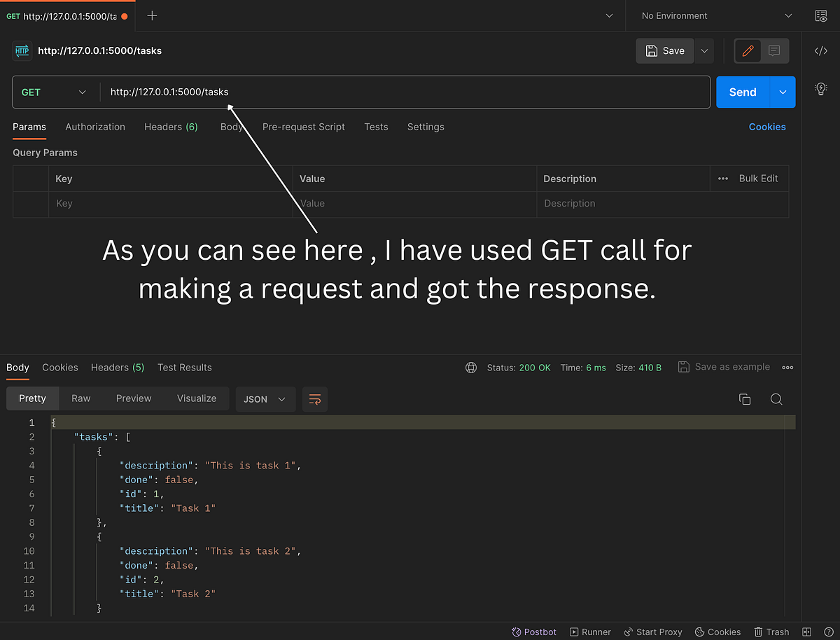Open the comments icon beside edit pencil

774,50
